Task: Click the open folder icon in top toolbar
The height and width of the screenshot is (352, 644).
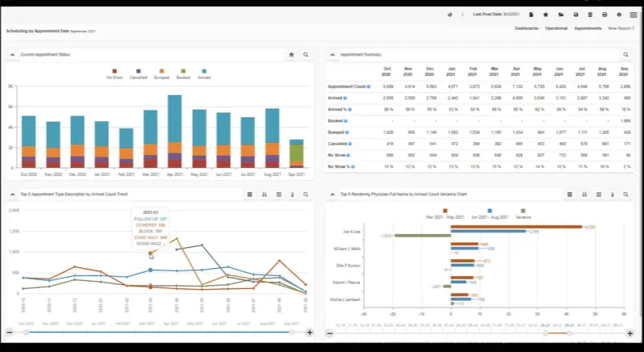Action: click(561, 15)
